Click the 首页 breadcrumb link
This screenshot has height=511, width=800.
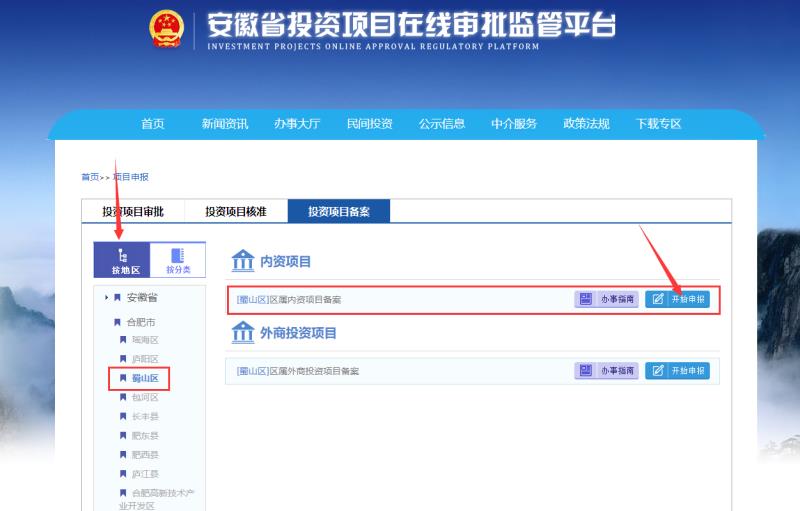point(90,177)
